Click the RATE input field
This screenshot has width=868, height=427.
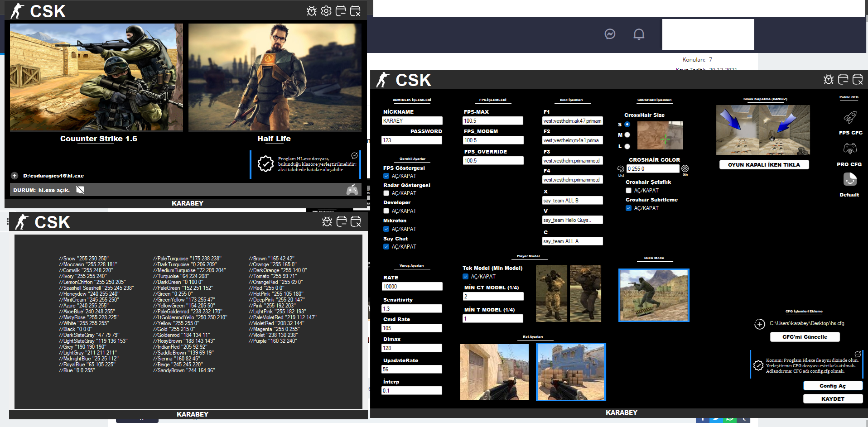click(x=412, y=287)
